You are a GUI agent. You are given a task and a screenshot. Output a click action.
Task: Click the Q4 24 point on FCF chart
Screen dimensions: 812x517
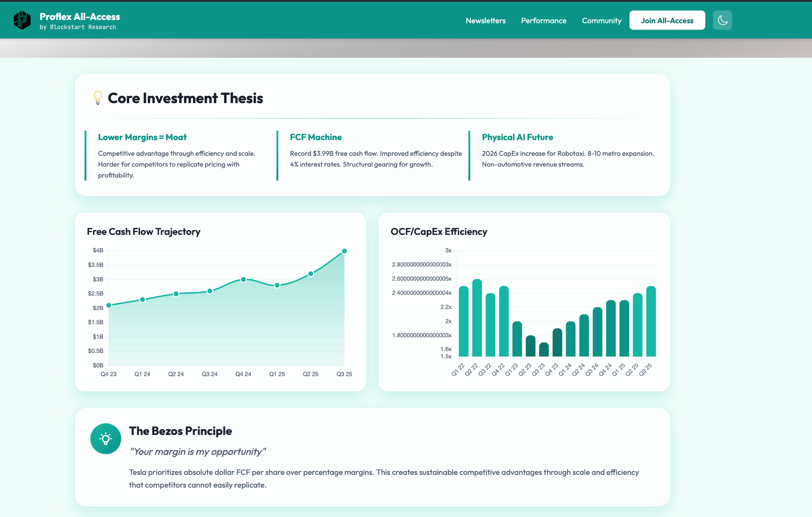(x=243, y=279)
